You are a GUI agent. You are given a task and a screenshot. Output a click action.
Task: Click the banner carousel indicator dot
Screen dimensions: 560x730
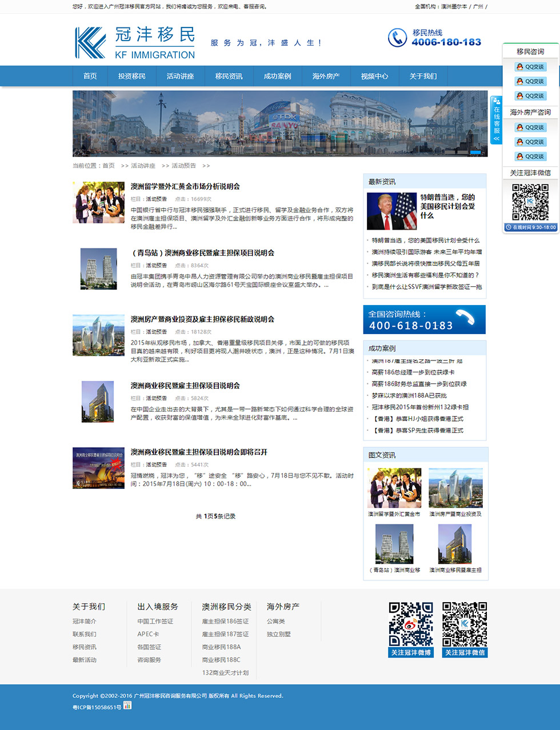click(475, 152)
